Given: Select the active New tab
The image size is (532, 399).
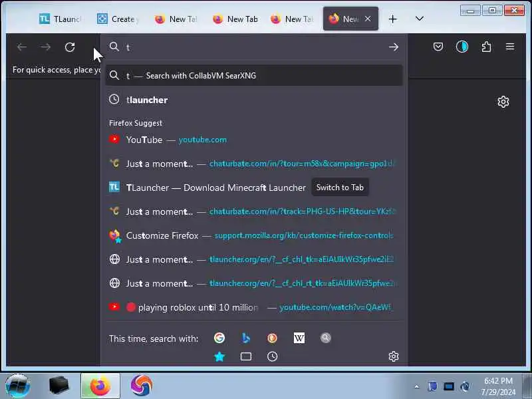Looking at the screenshot, I should (x=350, y=19).
